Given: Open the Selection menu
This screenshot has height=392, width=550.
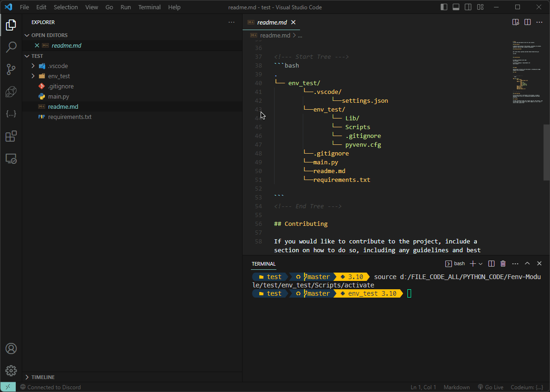Looking at the screenshot, I should tap(66, 7).
